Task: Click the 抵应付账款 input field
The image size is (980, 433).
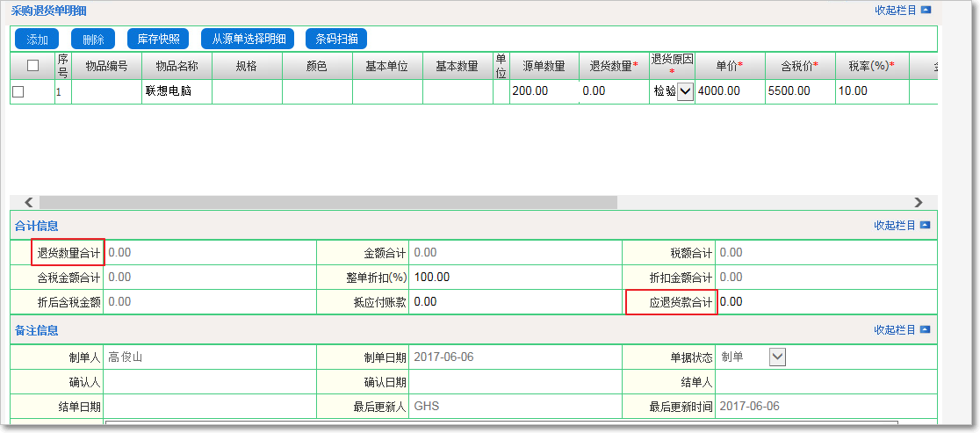Action: click(x=515, y=302)
